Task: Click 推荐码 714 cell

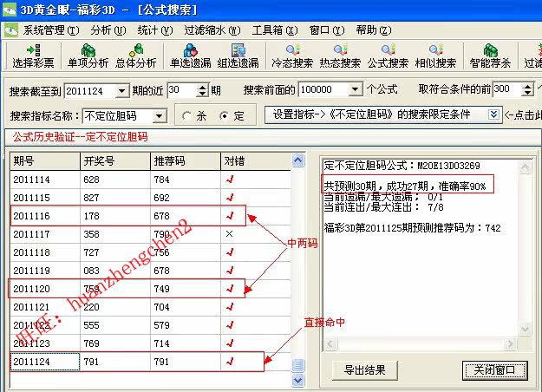Action: 186,343
